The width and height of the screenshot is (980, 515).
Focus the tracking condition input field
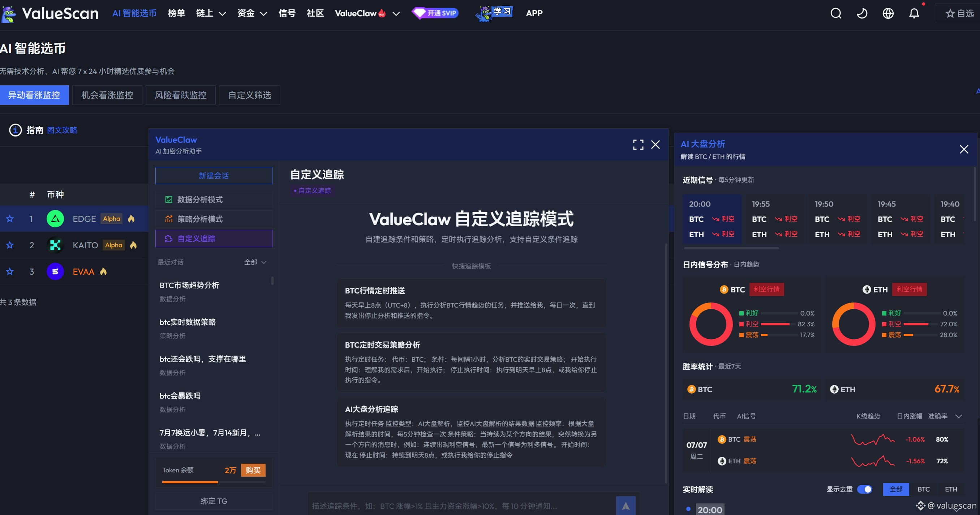(x=461, y=506)
